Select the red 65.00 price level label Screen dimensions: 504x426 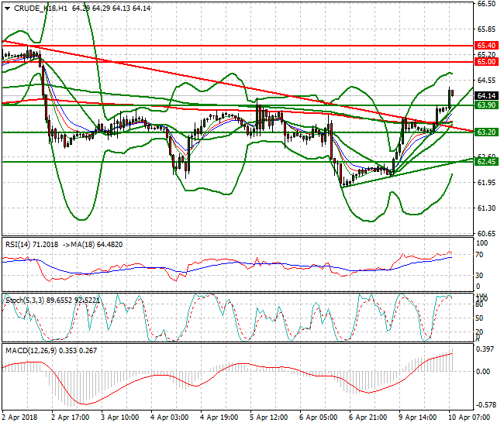[486, 62]
